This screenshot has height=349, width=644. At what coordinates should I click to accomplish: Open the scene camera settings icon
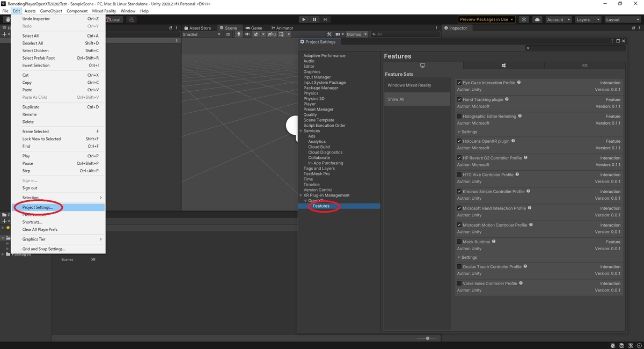pyautogui.click(x=339, y=34)
